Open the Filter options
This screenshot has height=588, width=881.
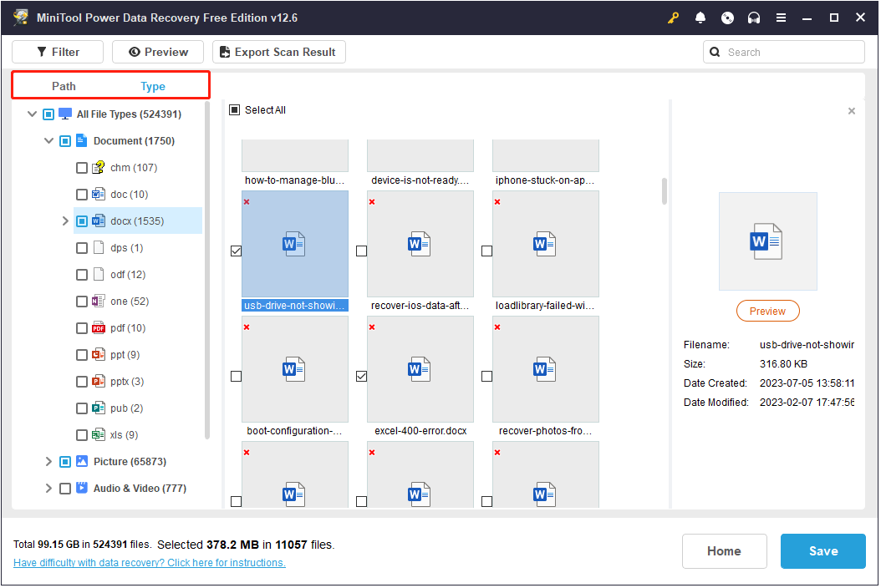tap(57, 51)
